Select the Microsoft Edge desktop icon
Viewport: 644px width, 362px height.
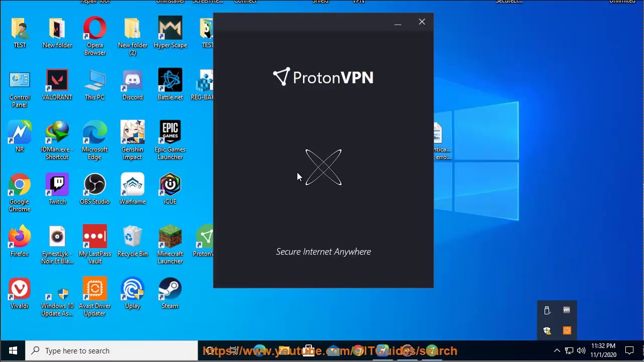tap(95, 140)
